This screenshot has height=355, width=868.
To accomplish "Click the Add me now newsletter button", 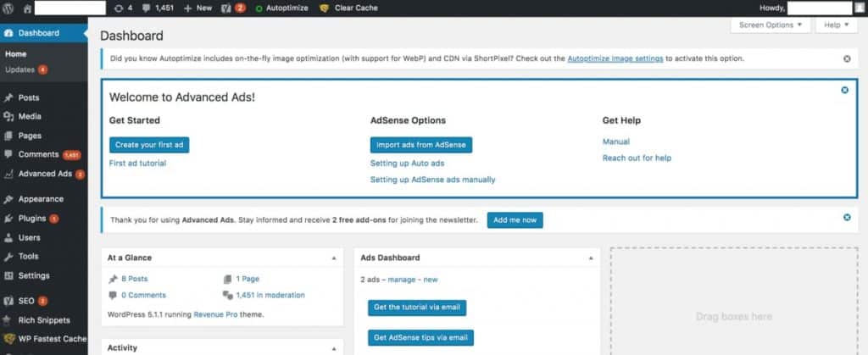I will click(x=515, y=220).
